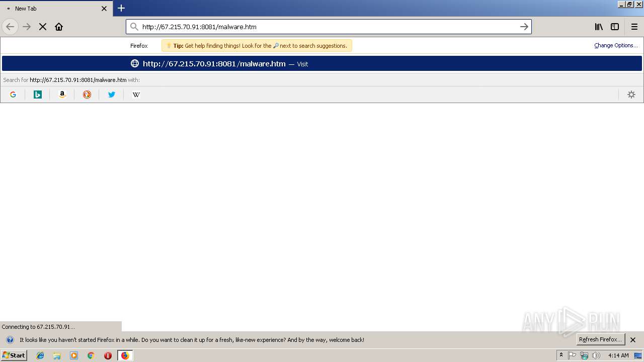Search with the Amazon engine icon
The height and width of the screenshot is (362, 644).
(62, 95)
